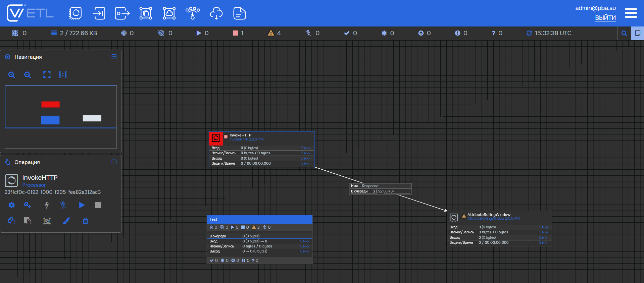Click the running components play counter
The height and width of the screenshot is (283, 644).
coord(202,33)
